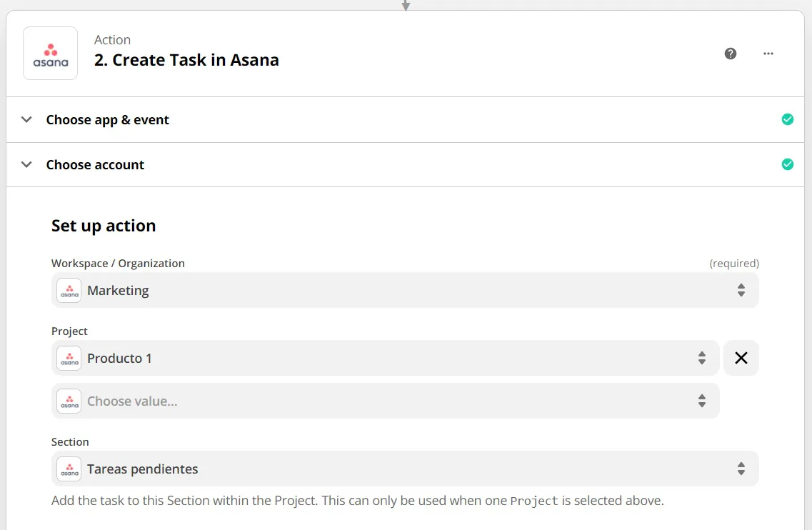Open the Project dropdown showing Producto 1

coord(386,358)
